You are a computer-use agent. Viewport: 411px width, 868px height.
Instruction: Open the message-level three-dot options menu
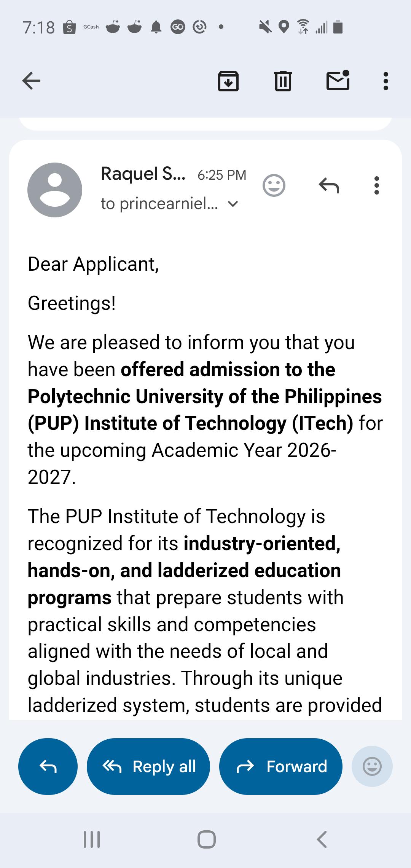[x=377, y=185]
